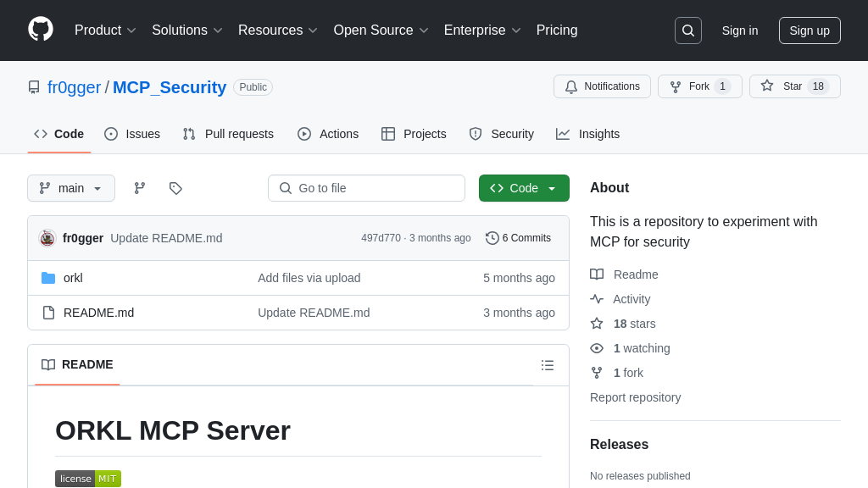Screen dimensions: 868x488
Task: Click the GitHub logo icon
Action: [41, 30]
